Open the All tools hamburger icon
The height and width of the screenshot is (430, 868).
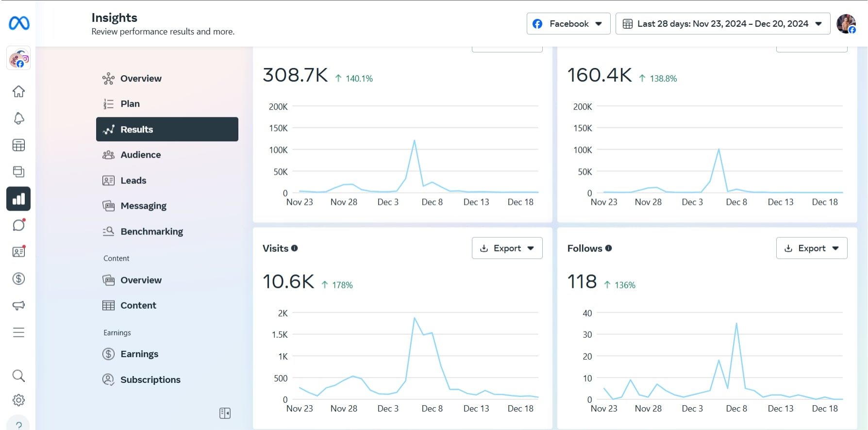tap(18, 332)
